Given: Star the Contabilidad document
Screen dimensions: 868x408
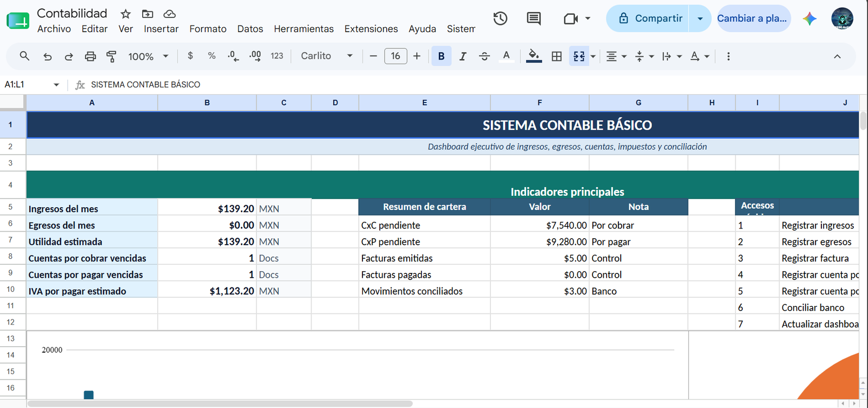Looking at the screenshot, I should tap(125, 14).
